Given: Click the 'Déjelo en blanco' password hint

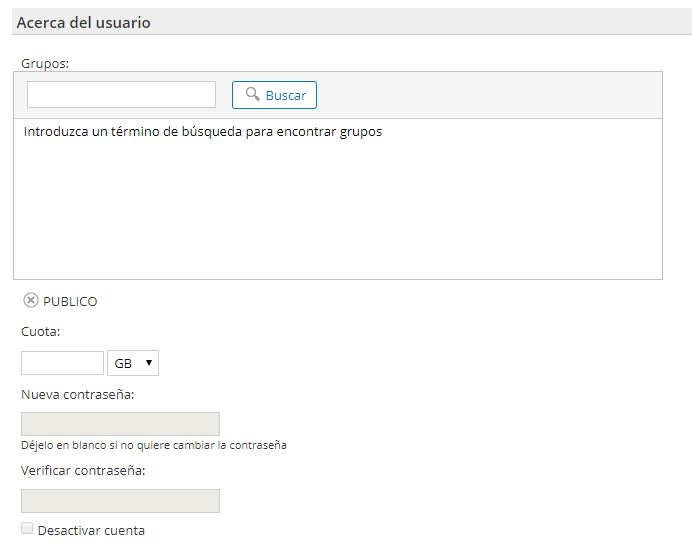Looking at the screenshot, I should (154, 445).
